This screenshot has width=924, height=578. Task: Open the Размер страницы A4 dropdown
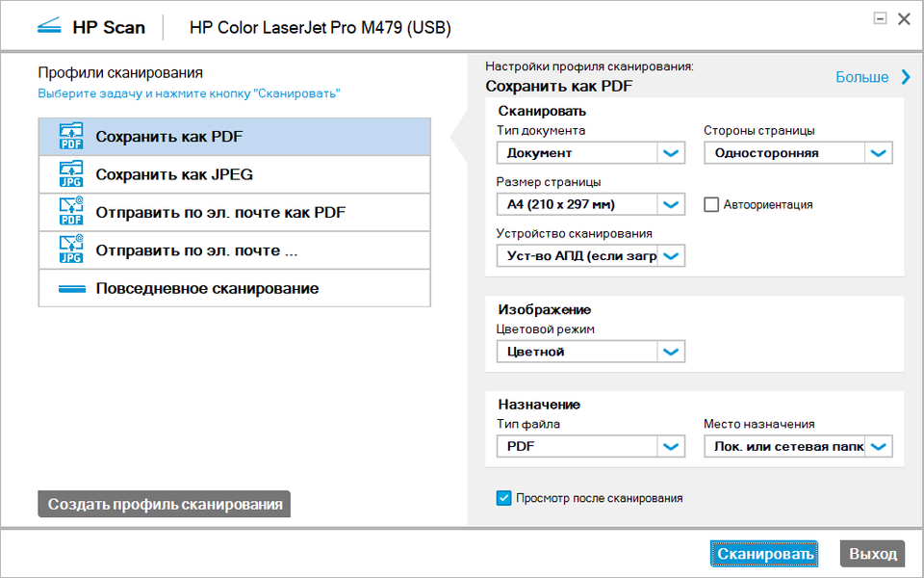(x=672, y=204)
